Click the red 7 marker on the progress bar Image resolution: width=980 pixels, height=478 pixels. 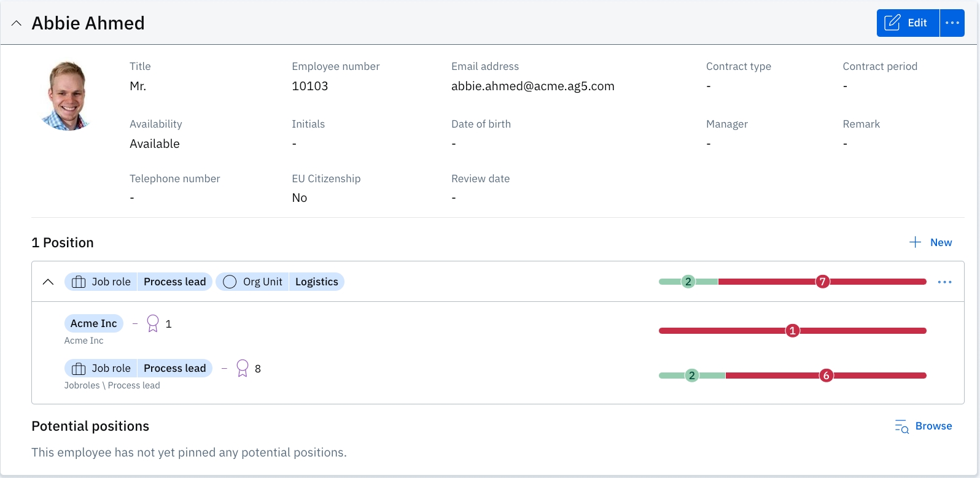click(x=822, y=282)
